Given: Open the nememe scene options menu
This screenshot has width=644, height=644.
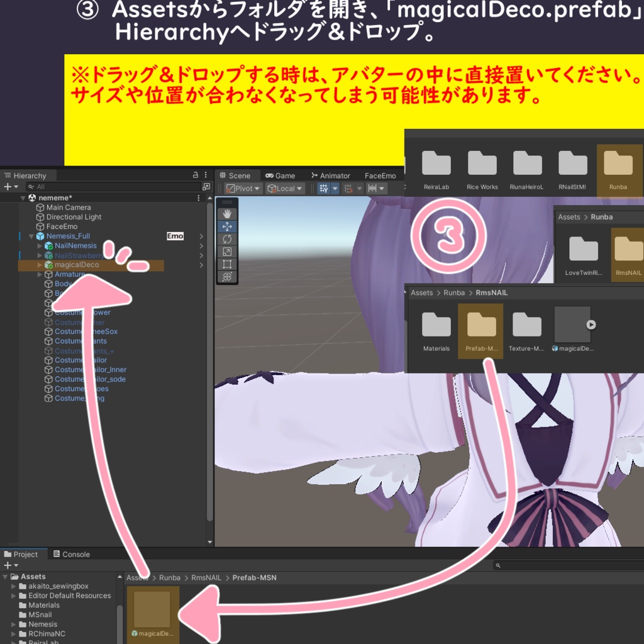Looking at the screenshot, I should click(199, 198).
